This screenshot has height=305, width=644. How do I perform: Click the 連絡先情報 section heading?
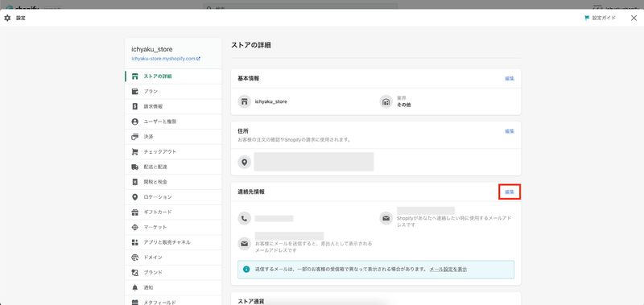point(251,192)
